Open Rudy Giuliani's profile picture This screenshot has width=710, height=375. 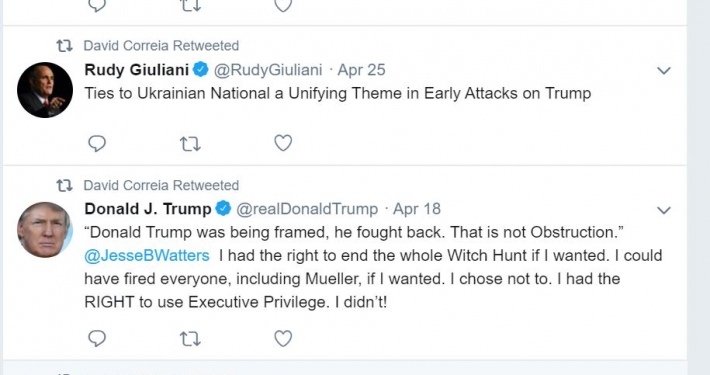[45, 90]
